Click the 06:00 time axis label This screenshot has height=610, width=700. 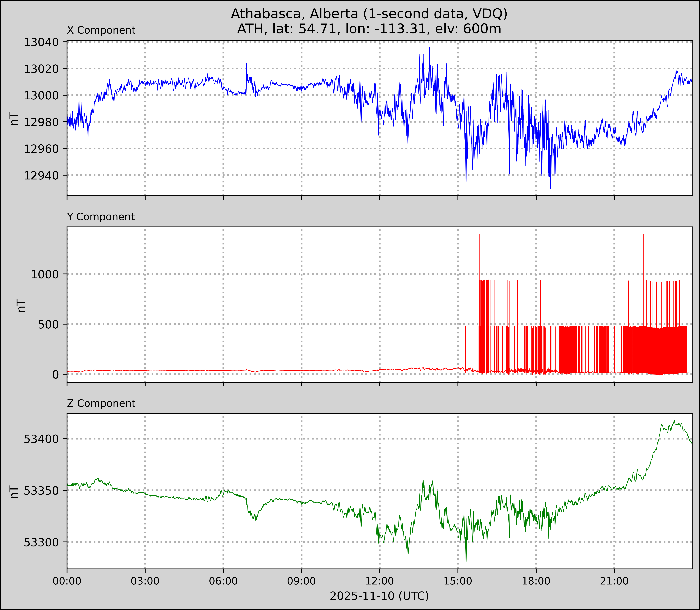[223, 581]
